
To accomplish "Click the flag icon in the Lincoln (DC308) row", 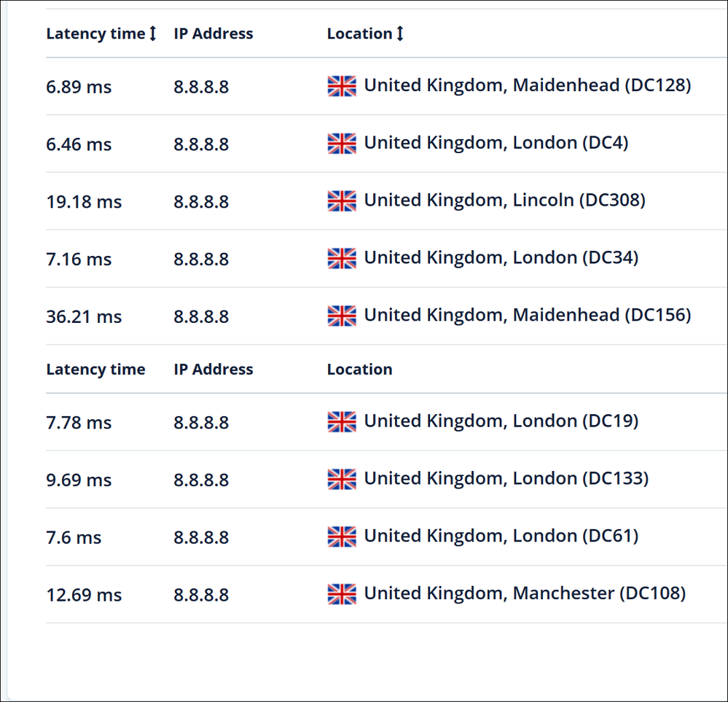I will click(x=342, y=201).
